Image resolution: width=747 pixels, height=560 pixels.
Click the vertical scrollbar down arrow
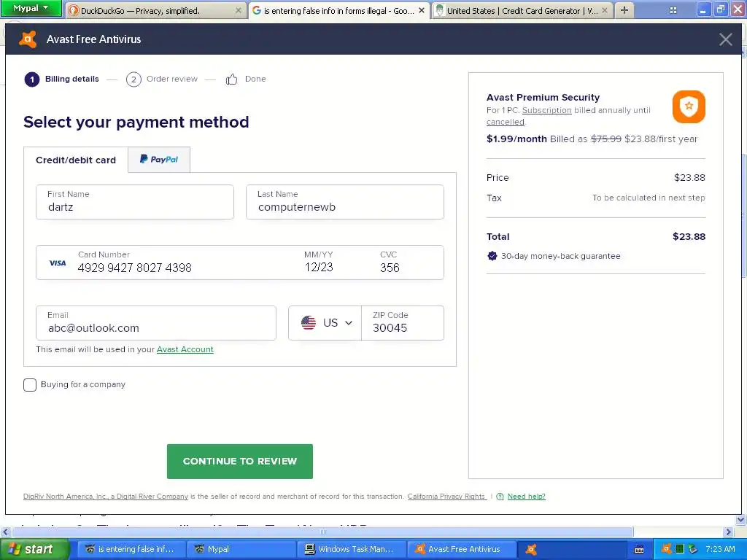point(741,519)
